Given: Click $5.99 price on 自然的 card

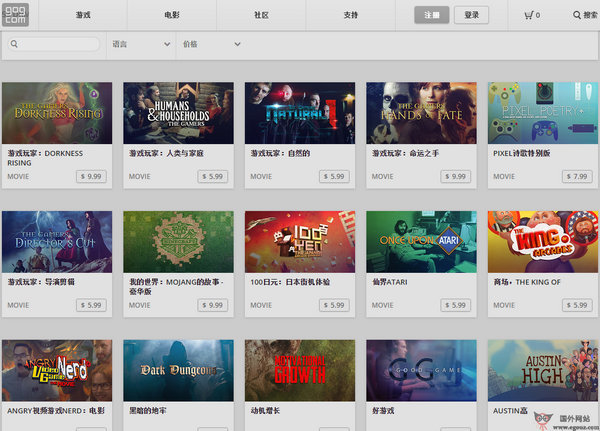Looking at the screenshot, I should point(334,176).
